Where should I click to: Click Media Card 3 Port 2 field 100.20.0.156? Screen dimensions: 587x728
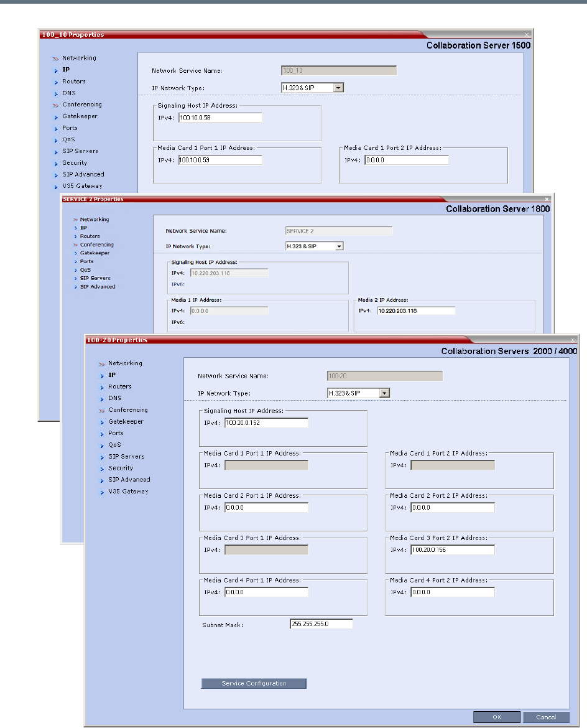click(x=453, y=549)
